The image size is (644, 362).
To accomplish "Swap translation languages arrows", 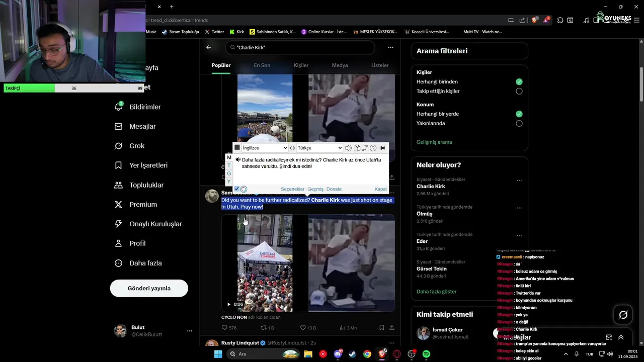I will [x=292, y=148].
